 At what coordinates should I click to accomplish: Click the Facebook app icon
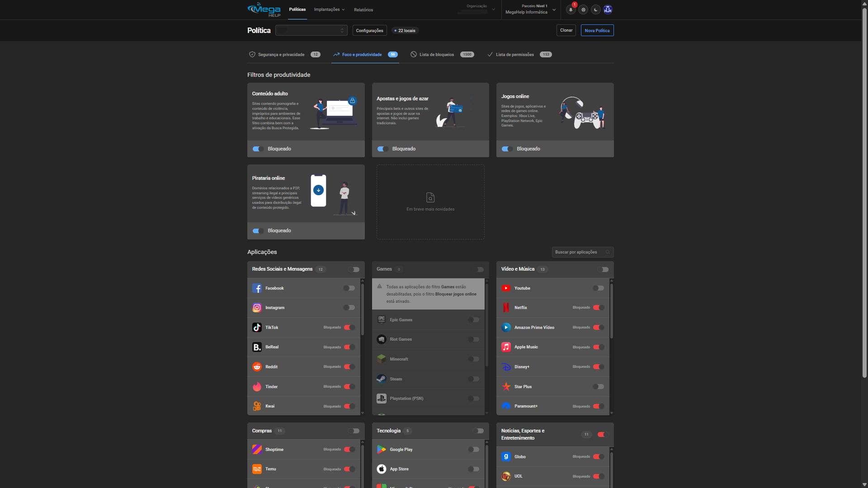coord(257,288)
